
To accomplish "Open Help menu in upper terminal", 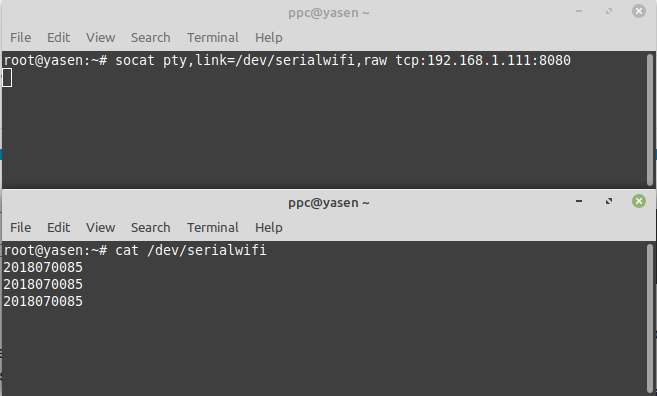I will (269, 37).
